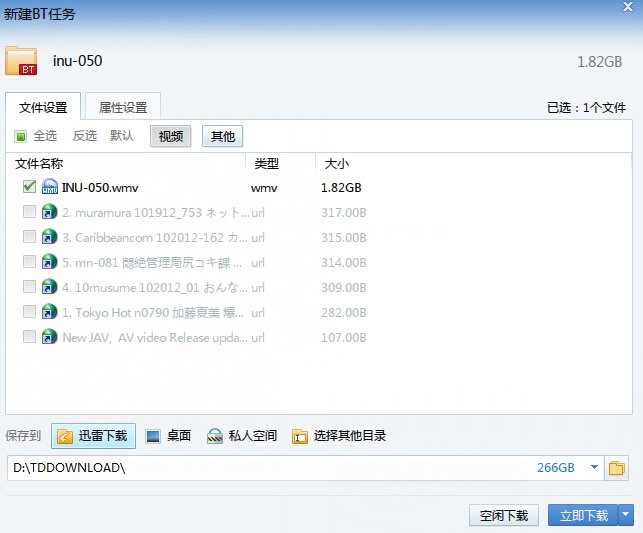Choose 迅雷下载 as save location
Viewport: 643px width, 533px height.
tap(93, 436)
